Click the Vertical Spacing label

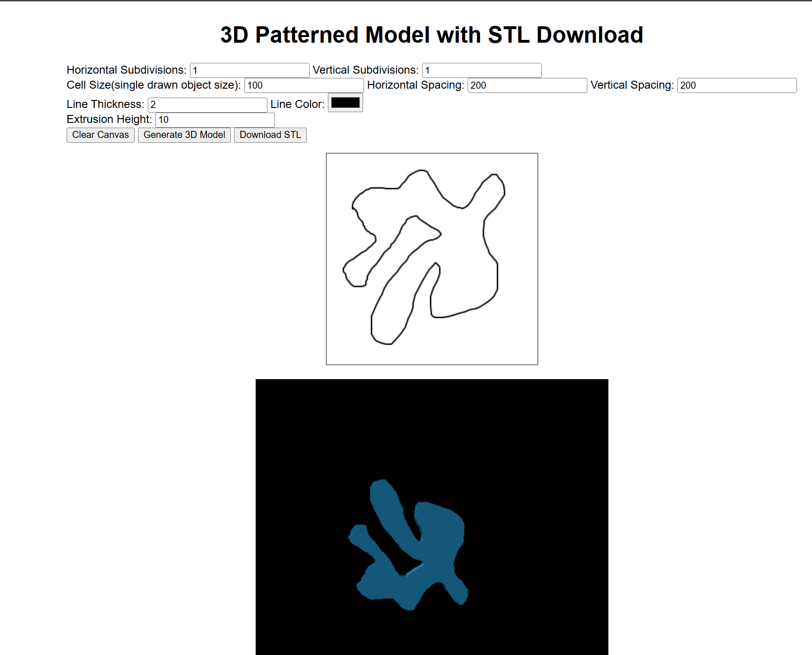pos(632,85)
